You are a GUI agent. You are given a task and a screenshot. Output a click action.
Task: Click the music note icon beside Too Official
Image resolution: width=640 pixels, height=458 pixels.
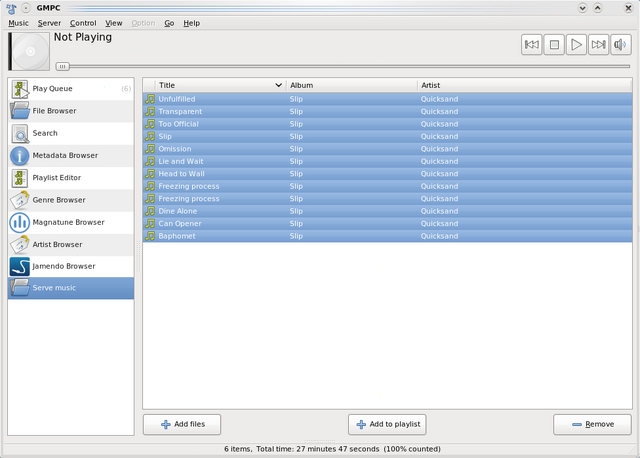pos(150,124)
